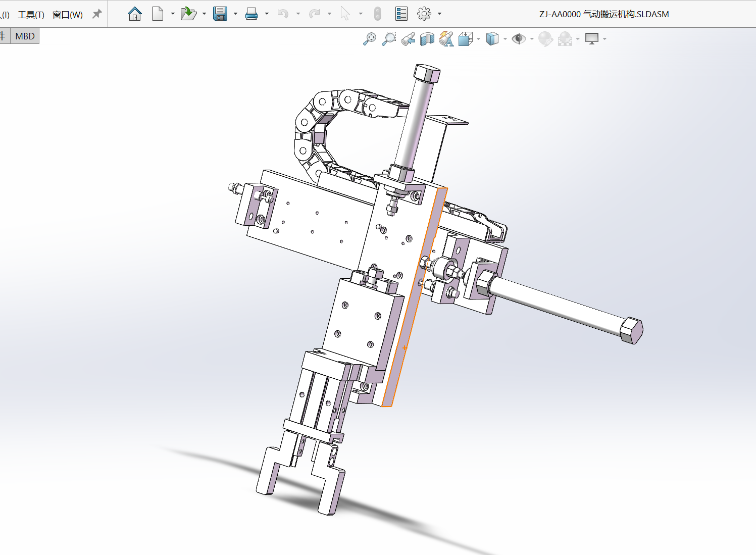Expand the View Orientation dropdown arrow

click(478, 39)
